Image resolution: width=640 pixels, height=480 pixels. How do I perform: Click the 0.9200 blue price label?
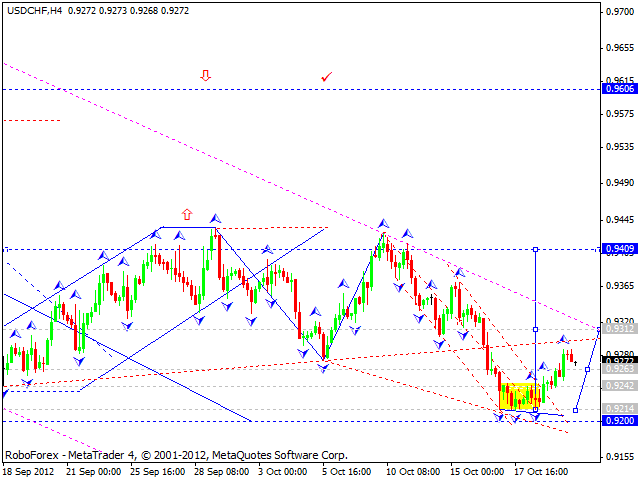point(619,421)
